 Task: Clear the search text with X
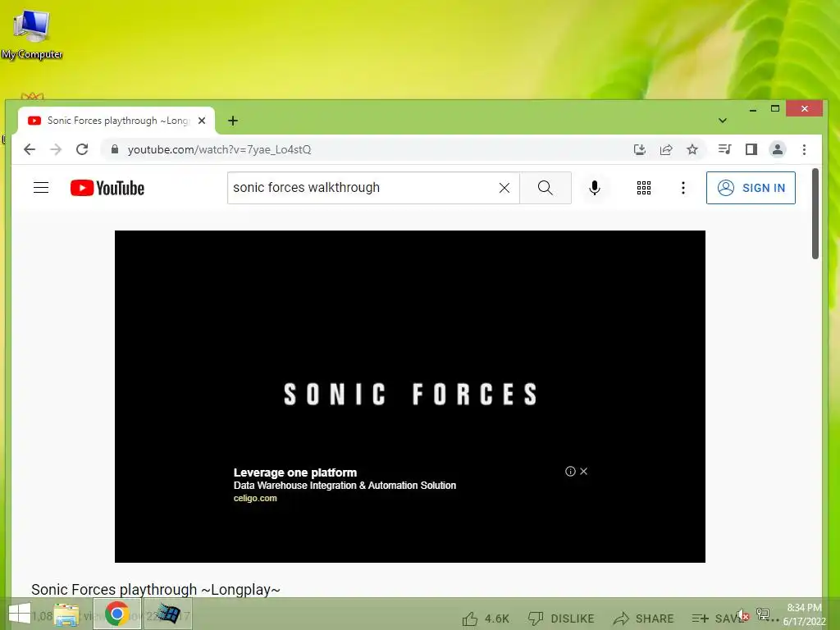(504, 188)
